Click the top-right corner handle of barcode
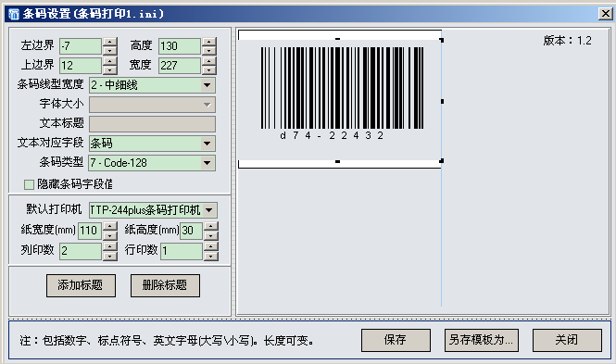The height and width of the screenshot is (364, 616). [442, 40]
